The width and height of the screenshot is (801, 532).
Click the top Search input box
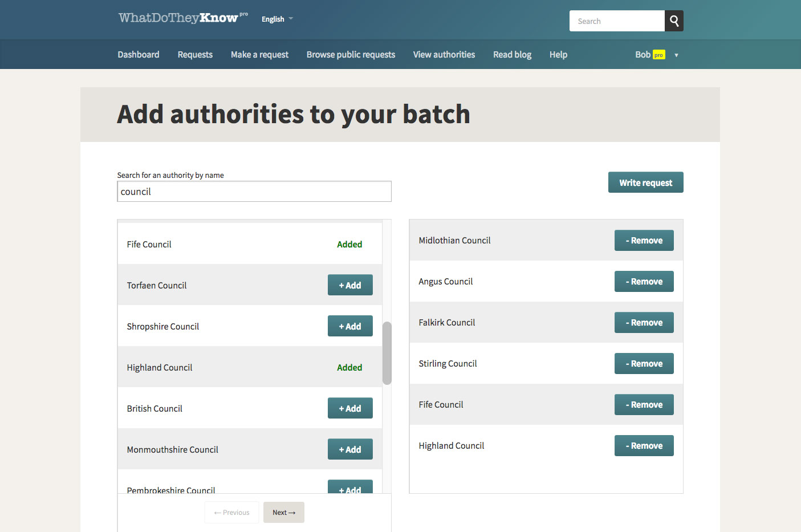coord(617,21)
